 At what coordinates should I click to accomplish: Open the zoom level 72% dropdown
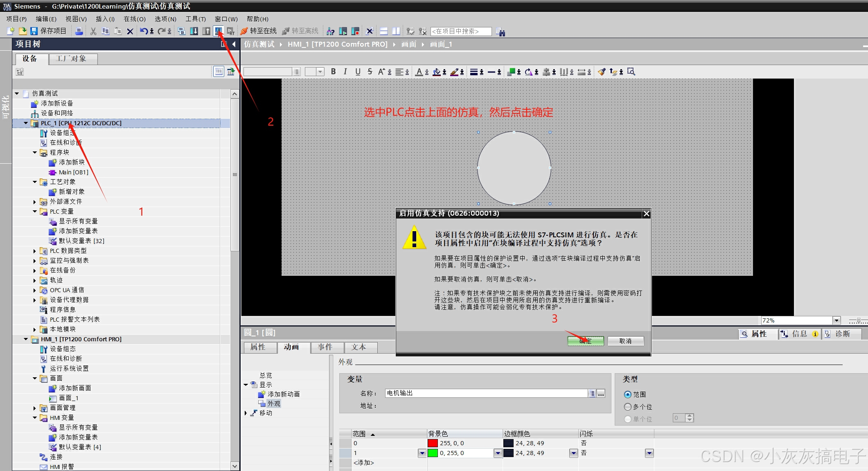click(x=836, y=320)
